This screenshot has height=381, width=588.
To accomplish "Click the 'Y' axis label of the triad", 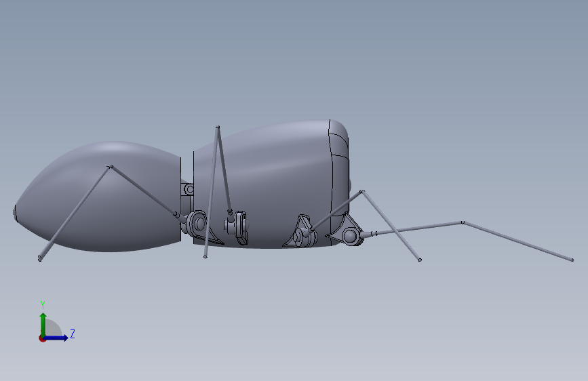I will click(43, 305).
